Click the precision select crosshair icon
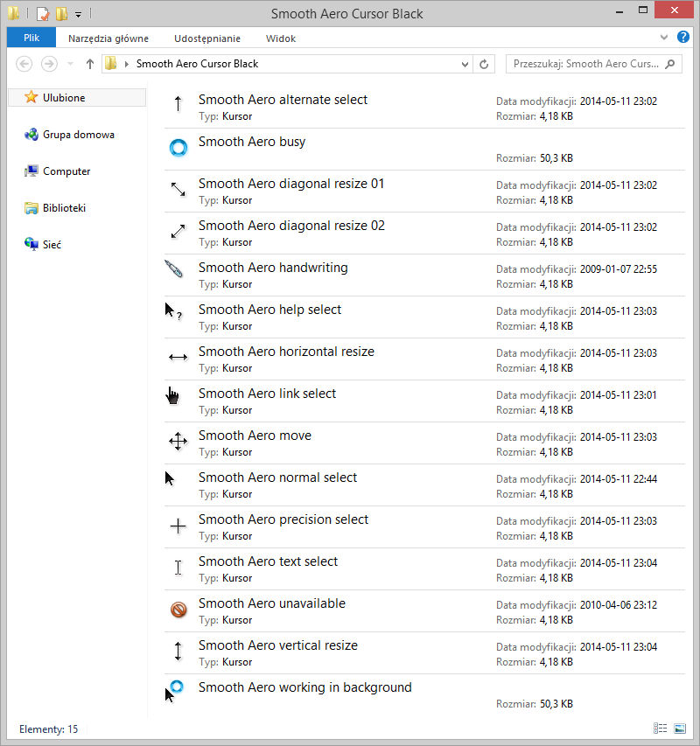Image resolution: width=700 pixels, height=746 pixels. click(178, 526)
